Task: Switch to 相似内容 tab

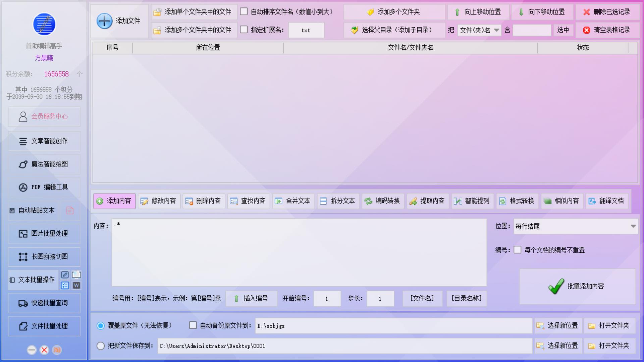Action: tap(562, 201)
